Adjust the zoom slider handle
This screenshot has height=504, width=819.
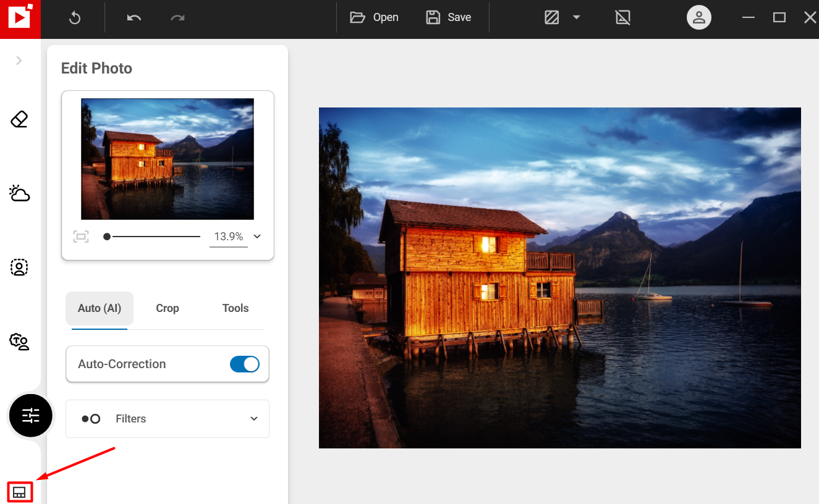point(107,237)
